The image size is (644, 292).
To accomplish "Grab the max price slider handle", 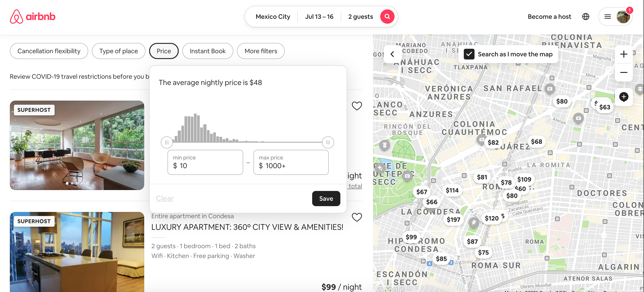I will (x=328, y=142).
